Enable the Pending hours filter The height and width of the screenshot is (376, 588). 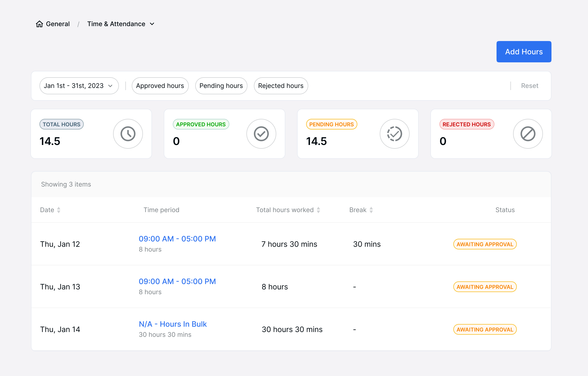pyautogui.click(x=221, y=86)
